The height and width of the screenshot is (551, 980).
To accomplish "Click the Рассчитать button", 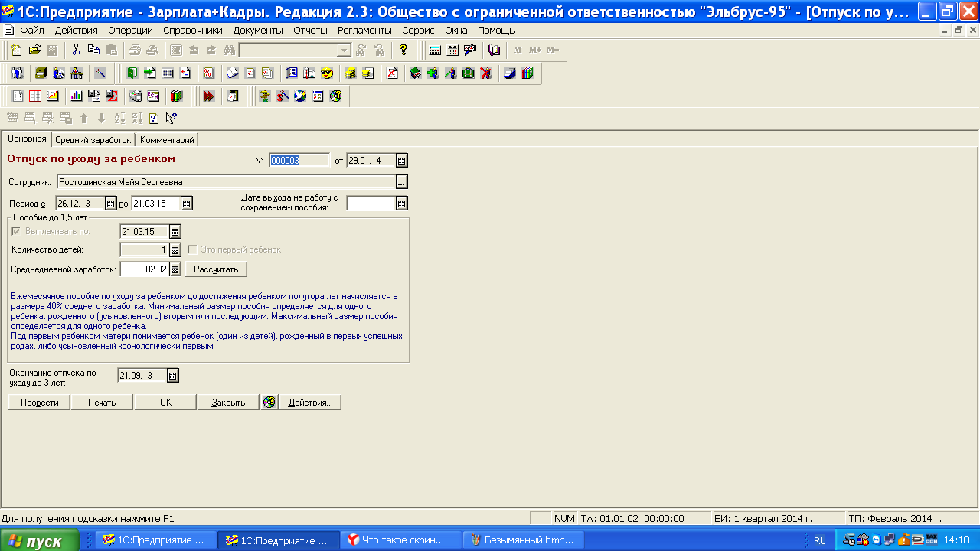I will [216, 269].
